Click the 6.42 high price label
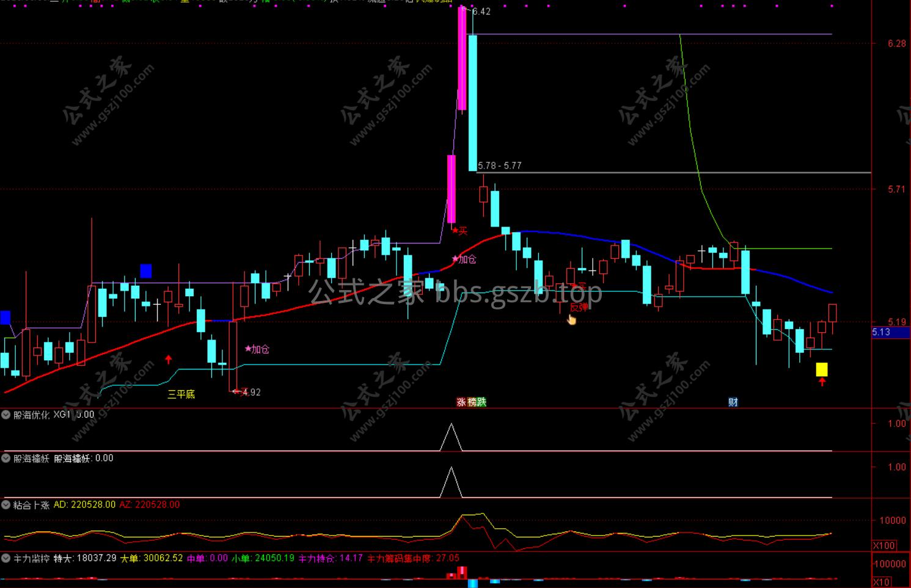The width and height of the screenshot is (911, 588). click(x=481, y=11)
